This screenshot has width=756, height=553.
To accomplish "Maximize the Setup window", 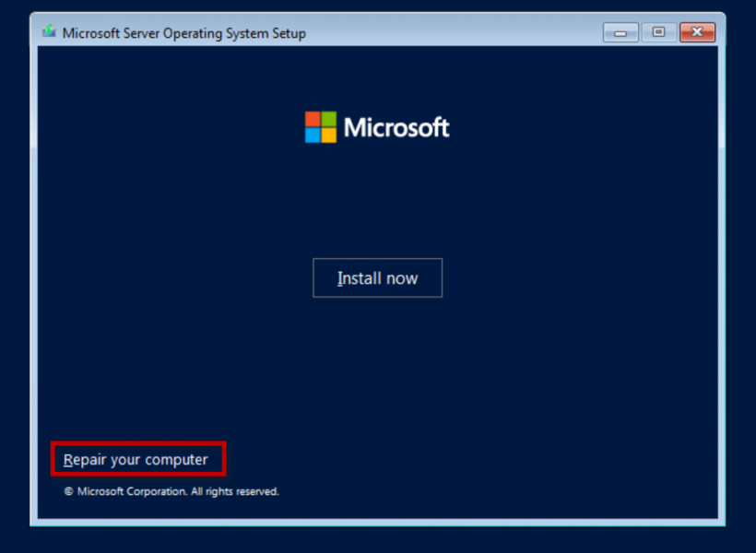I will click(x=658, y=32).
